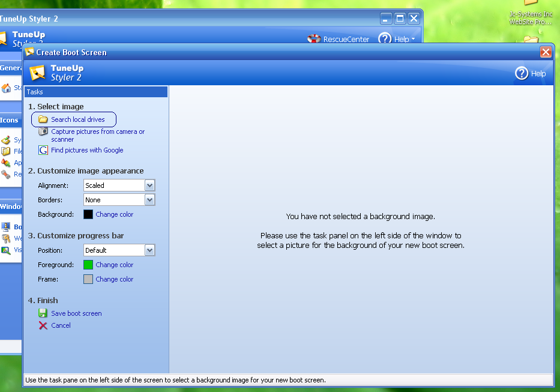Click the TuneUp Styler 2 logo icon in dialog header
560x392 pixels.
coord(37,73)
